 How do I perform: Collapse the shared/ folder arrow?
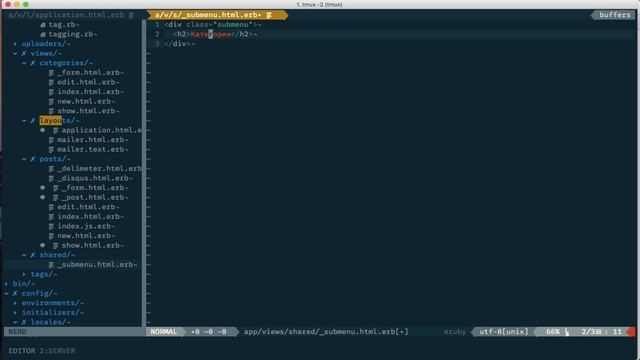point(24,255)
